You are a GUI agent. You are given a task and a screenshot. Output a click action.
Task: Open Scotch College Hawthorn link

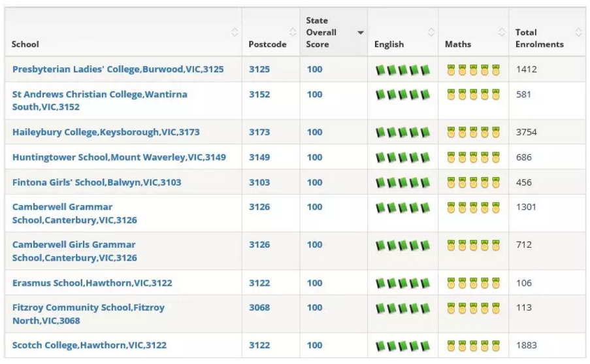(89, 345)
